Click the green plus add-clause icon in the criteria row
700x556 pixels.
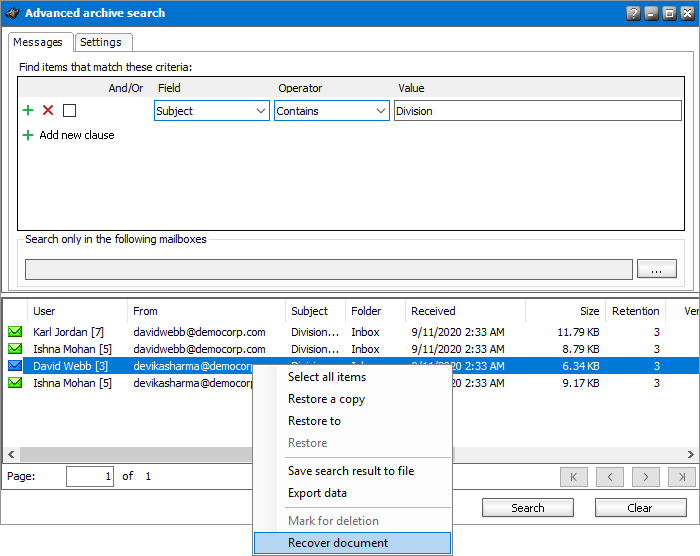[x=28, y=111]
